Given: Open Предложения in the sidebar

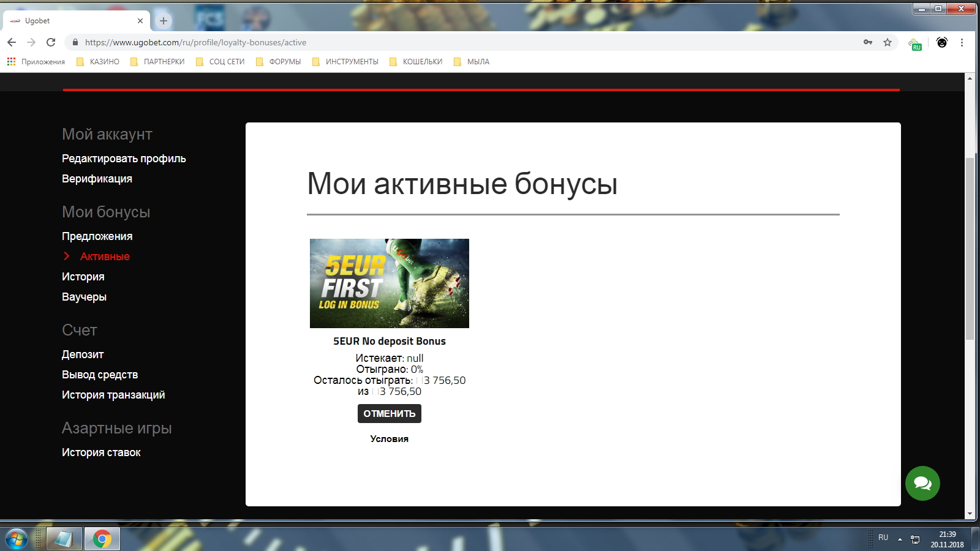Looking at the screenshot, I should (97, 236).
